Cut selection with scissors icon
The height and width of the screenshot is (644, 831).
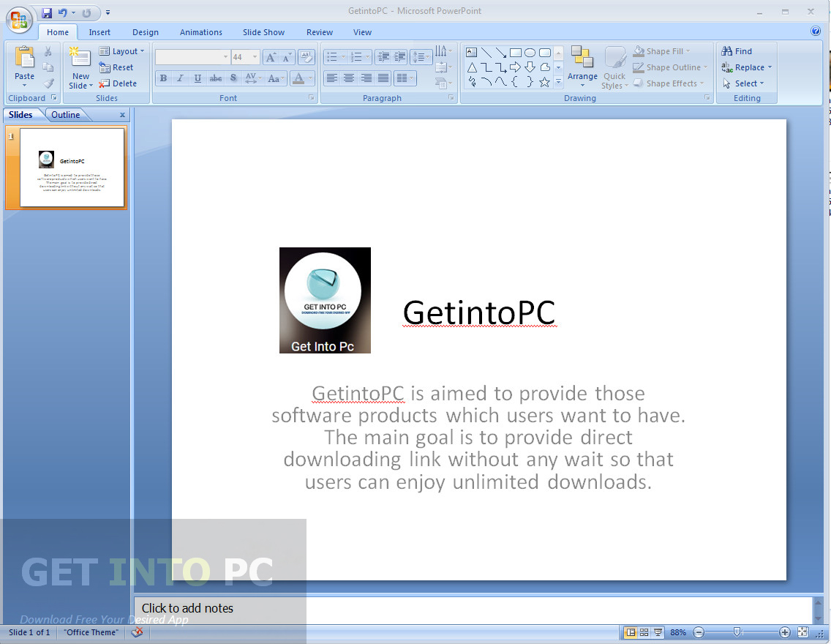pyautogui.click(x=48, y=51)
